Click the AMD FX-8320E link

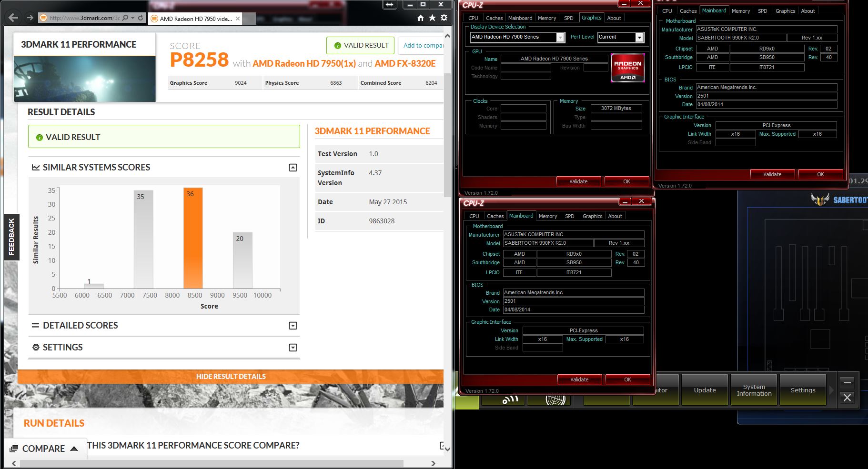tap(405, 64)
